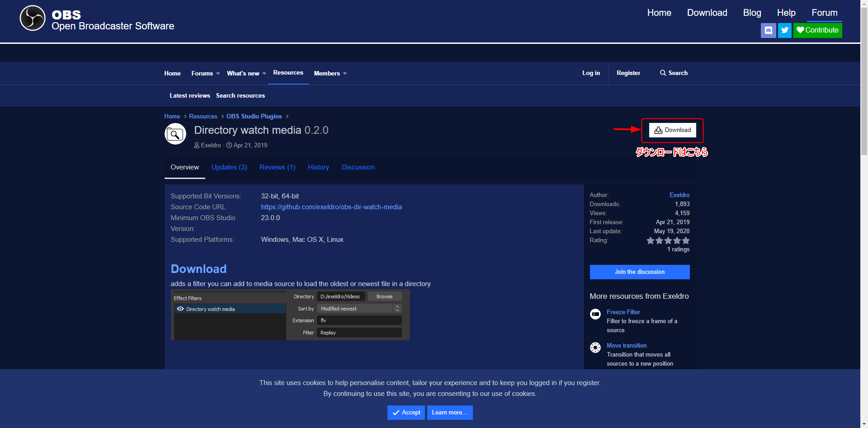
Task: Click the green Contribute heart button
Action: (x=817, y=30)
